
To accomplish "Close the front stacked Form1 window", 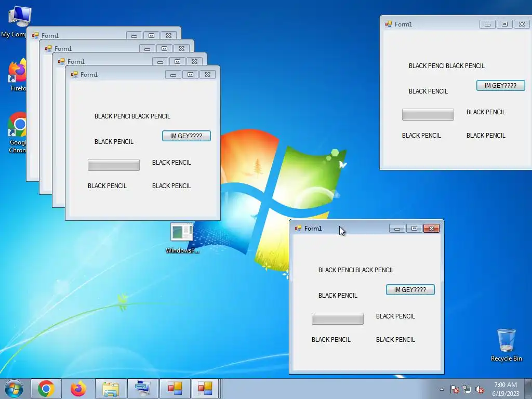I will 207,74.
